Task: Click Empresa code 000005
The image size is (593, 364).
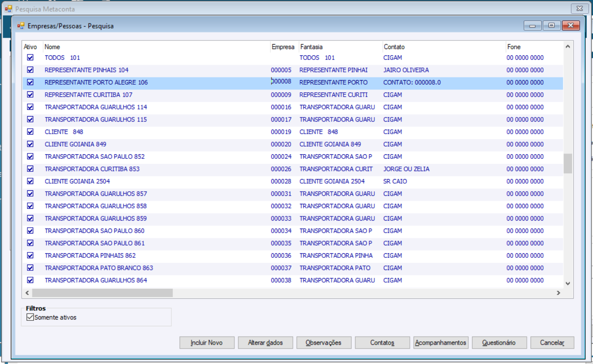Action: point(281,70)
